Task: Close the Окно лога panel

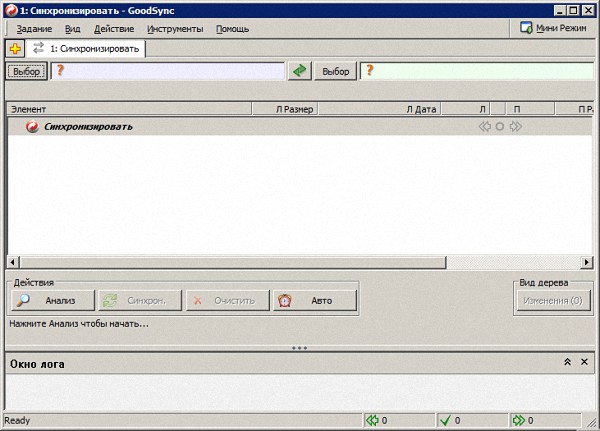Action: coord(584,362)
